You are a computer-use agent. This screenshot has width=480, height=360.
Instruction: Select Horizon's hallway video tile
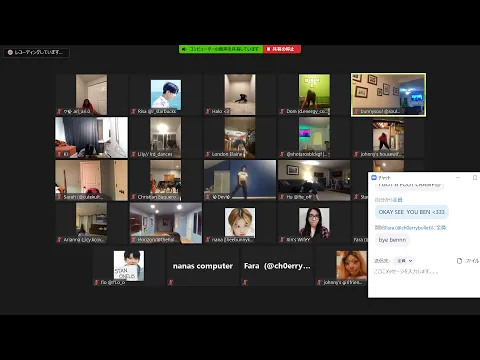(166, 223)
